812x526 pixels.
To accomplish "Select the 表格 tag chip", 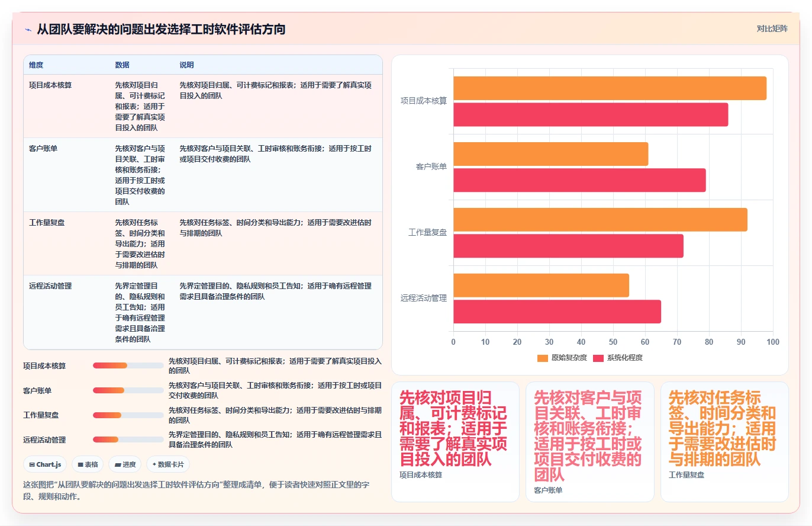I will 88,464.
